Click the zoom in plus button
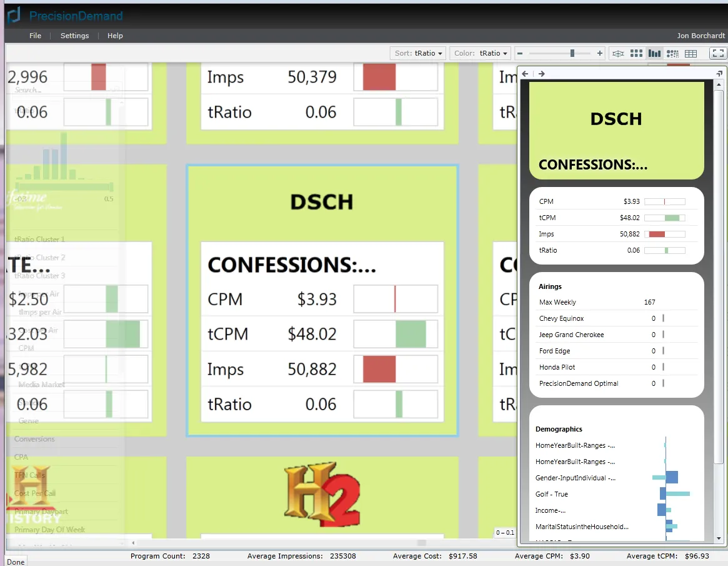Image resolution: width=728 pixels, height=566 pixels. [x=600, y=53]
